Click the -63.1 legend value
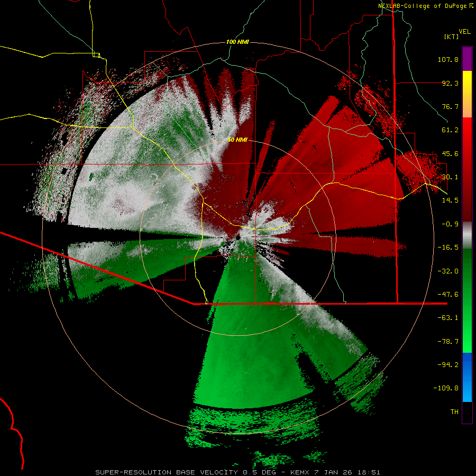This screenshot has width=476, height=476. coord(448,318)
